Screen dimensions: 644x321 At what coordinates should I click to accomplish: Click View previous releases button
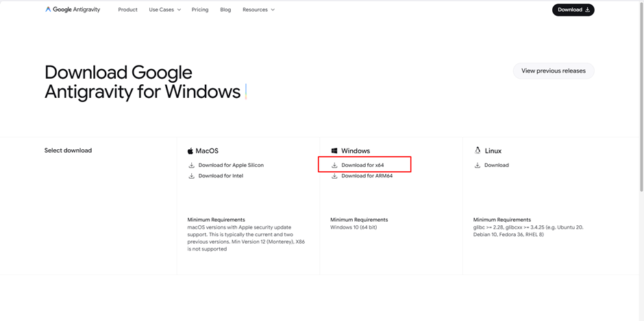pos(553,70)
